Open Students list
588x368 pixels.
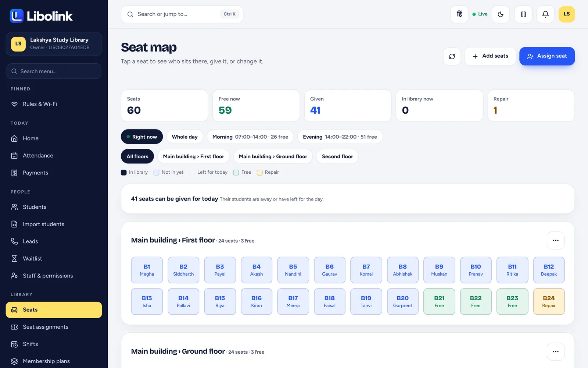pos(54,207)
